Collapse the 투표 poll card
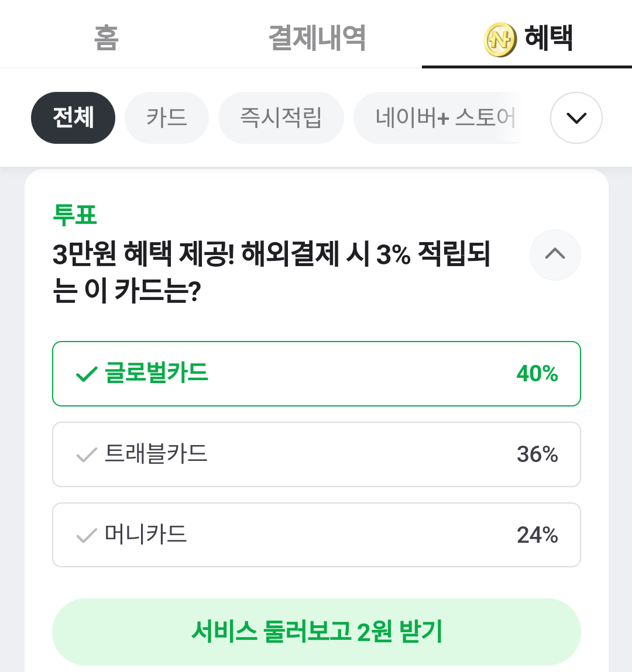Screen dimensions: 632x672 pyautogui.click(x=555, y=254)
